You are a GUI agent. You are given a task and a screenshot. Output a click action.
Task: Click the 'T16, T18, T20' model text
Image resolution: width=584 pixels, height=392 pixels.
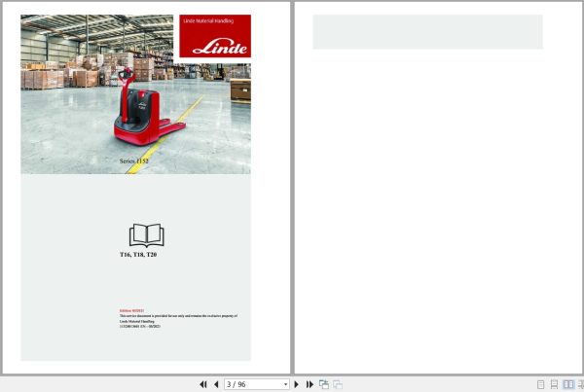138,255
